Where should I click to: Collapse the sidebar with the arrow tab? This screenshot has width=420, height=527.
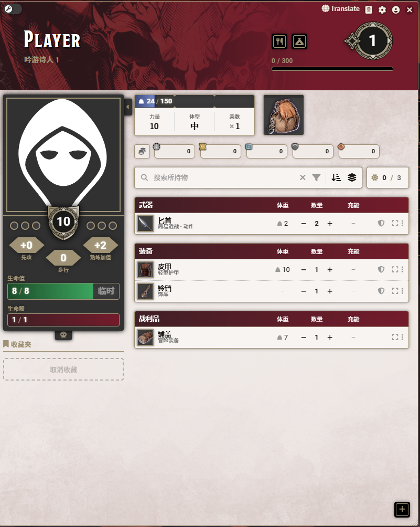tap(127, 107)
